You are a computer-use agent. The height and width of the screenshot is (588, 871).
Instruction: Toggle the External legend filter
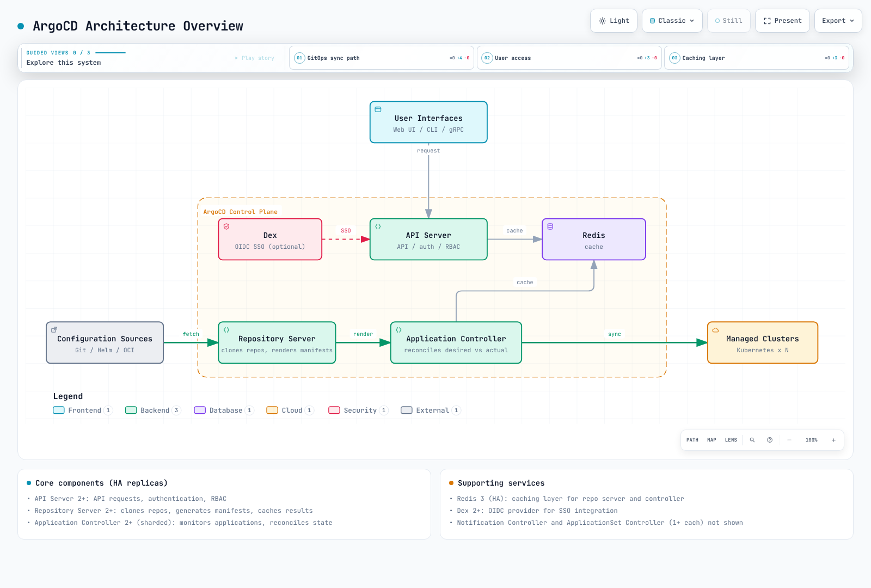[431, 411]
